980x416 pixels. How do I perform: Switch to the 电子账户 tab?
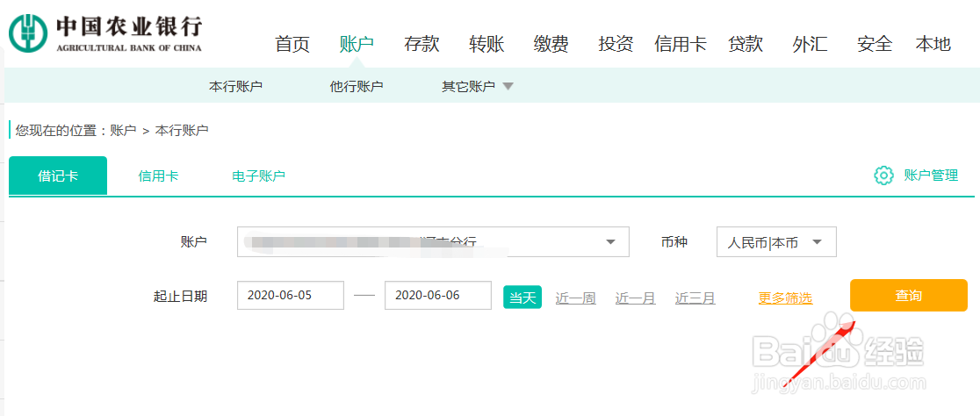tap(258, 176)
